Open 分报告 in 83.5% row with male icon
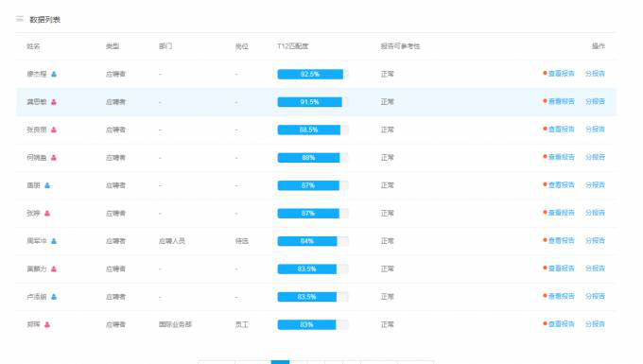643x364 pixels. click(x=595, y=296)
